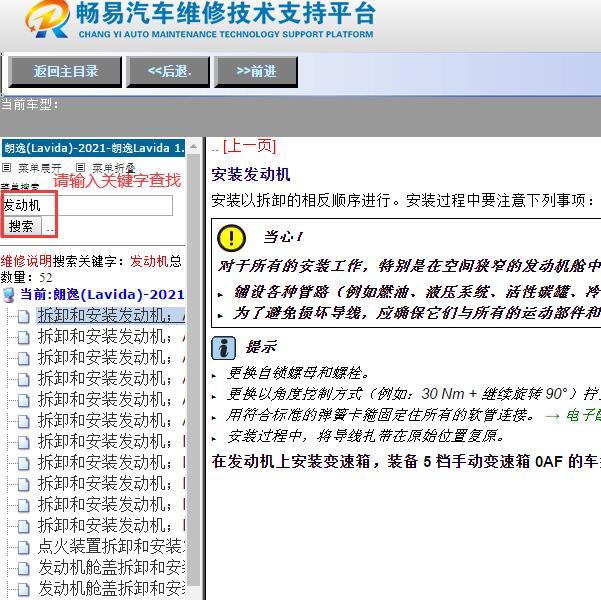Open the [上一页] previous page link

250,146
